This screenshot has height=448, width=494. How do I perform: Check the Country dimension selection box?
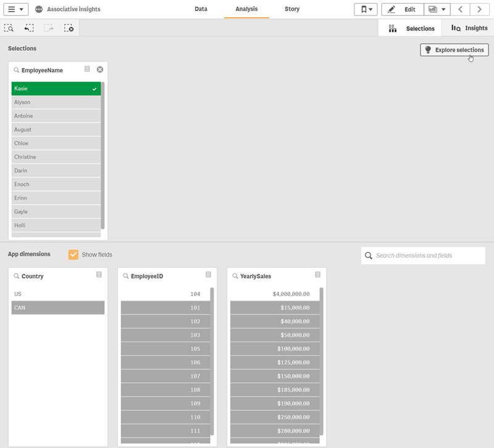(x=99, y=274)
